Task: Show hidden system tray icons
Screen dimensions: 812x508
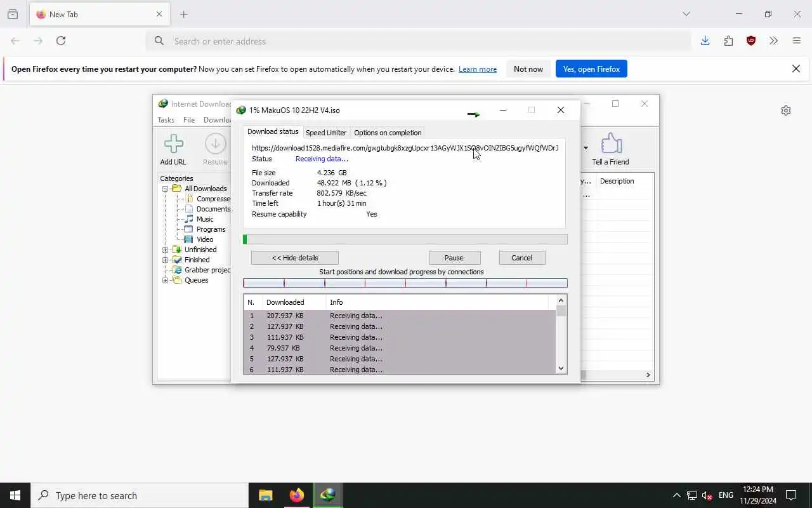Action: click(676, 496)
